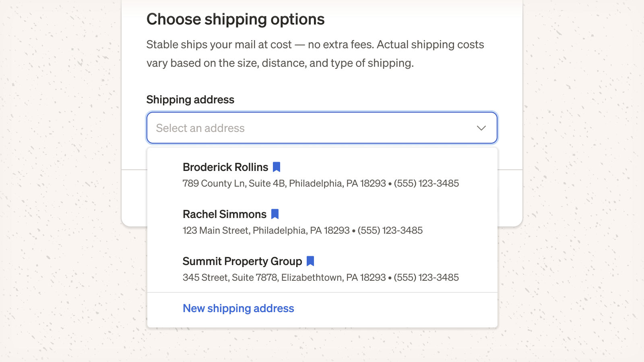This screenshot has height=362, width=644.
Task: Click the "Shipping address" field label
Action: [x=190, y=100]
